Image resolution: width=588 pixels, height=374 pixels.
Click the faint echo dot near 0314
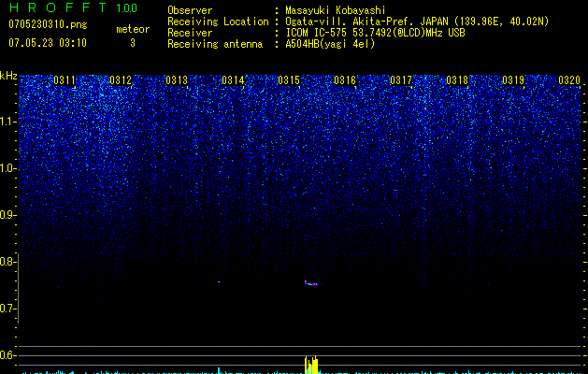[x=219, y=281]
